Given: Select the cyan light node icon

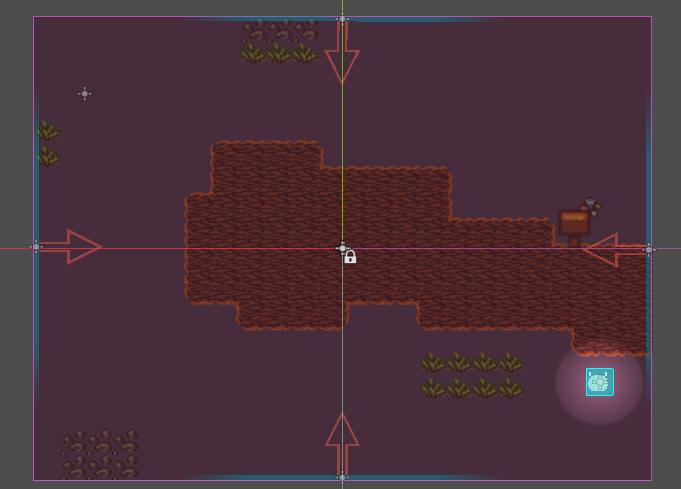Looking at the screenshot, I should click(600, 382).
